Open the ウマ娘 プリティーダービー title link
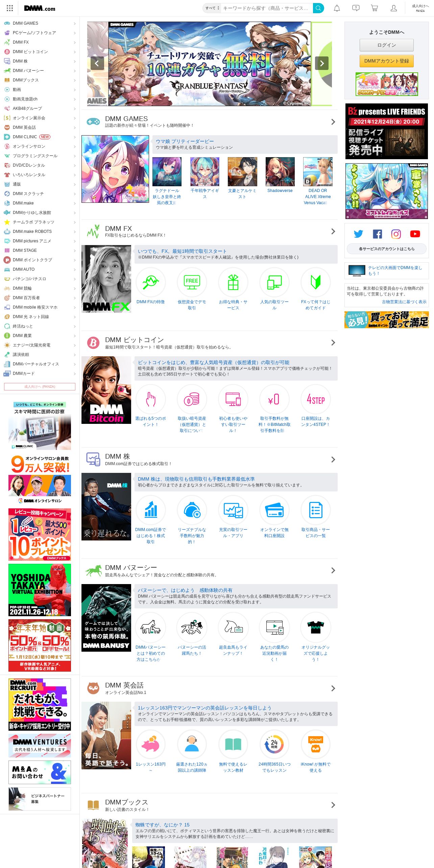 tap(185, 141)
